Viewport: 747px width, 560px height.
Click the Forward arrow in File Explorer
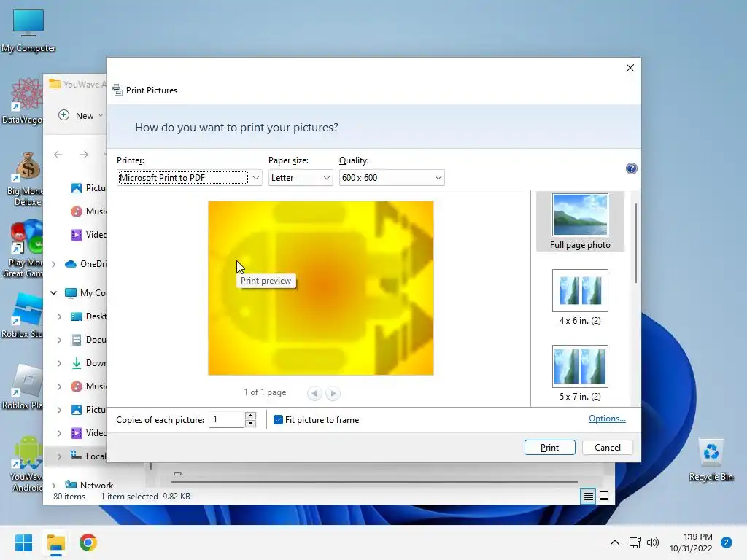[84, 155]
